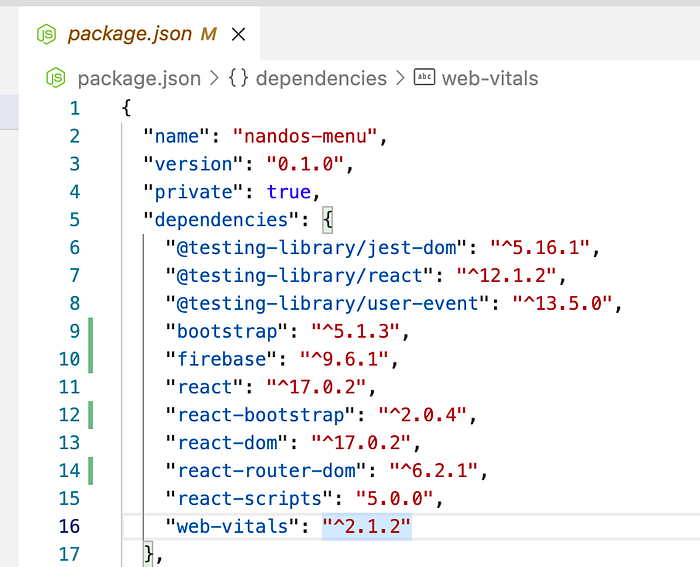Click the "firebase" key
This screenshot has height=567, width=700.
(x=221, y=359)
